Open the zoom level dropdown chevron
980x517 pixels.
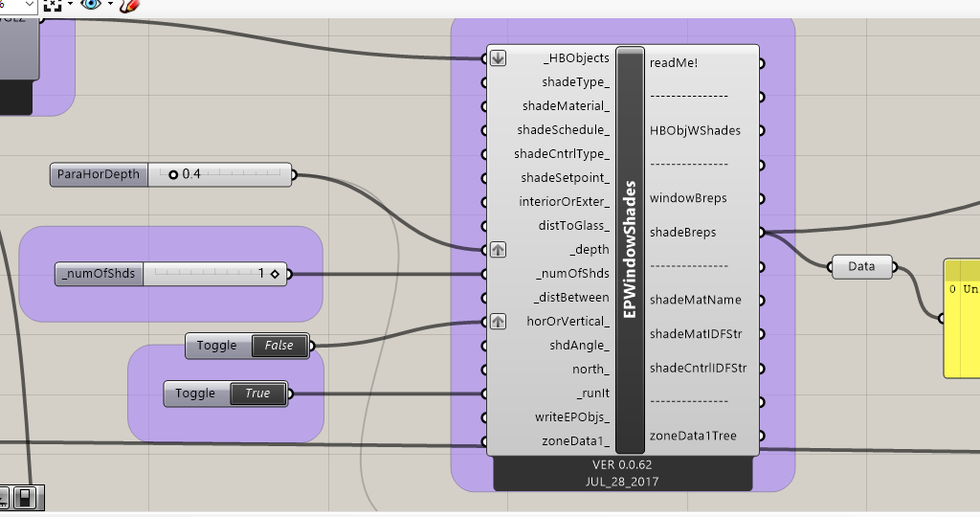tap(30, 5)
